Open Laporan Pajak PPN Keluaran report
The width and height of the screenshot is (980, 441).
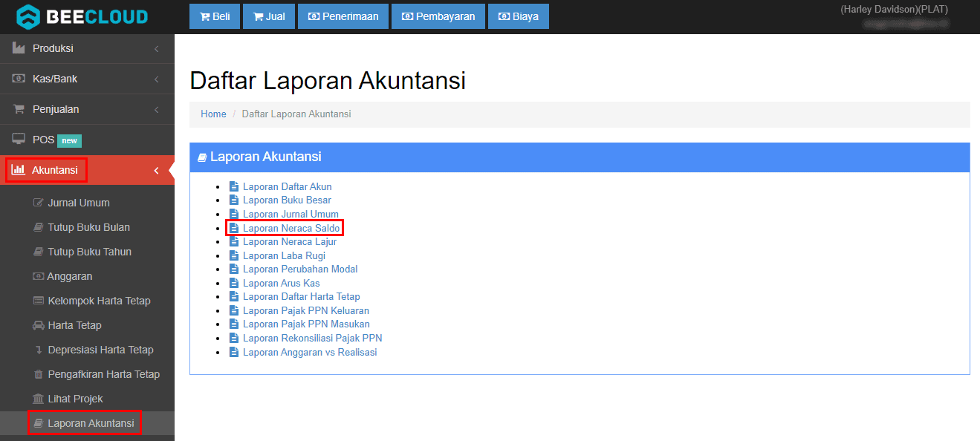[306, 310]
